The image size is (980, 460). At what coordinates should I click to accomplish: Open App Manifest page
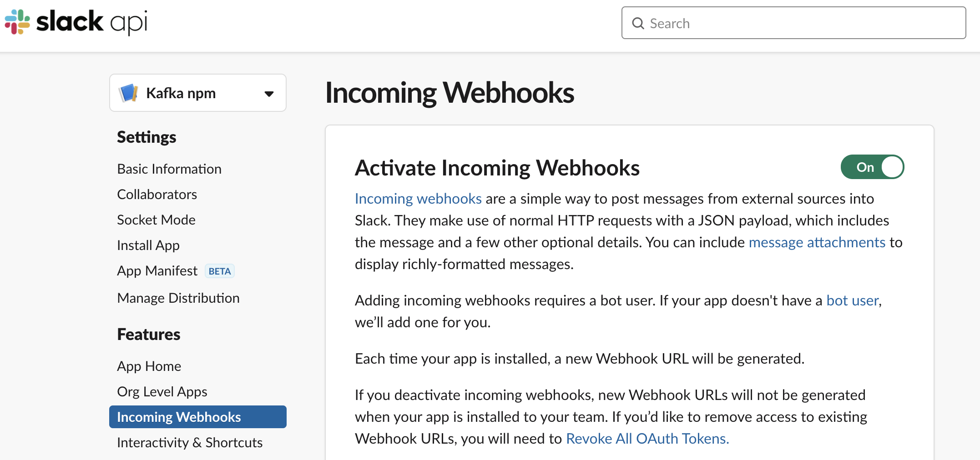pos(157,270)
